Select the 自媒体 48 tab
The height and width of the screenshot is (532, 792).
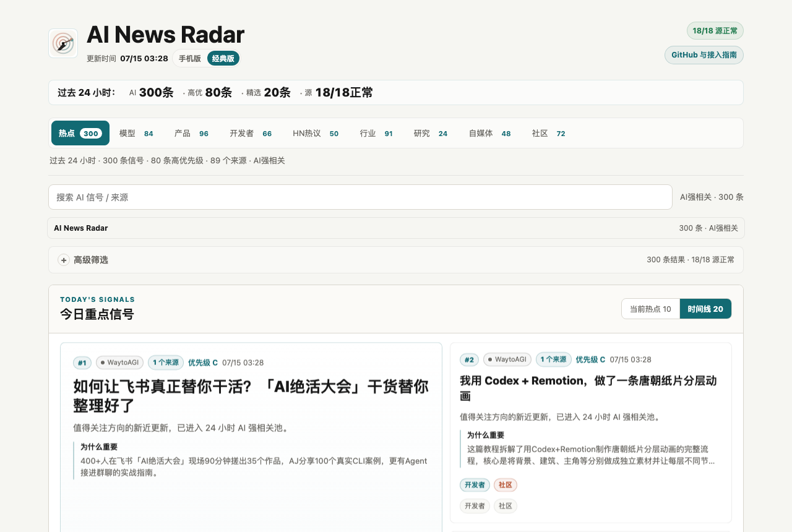(x=489, y=133)
